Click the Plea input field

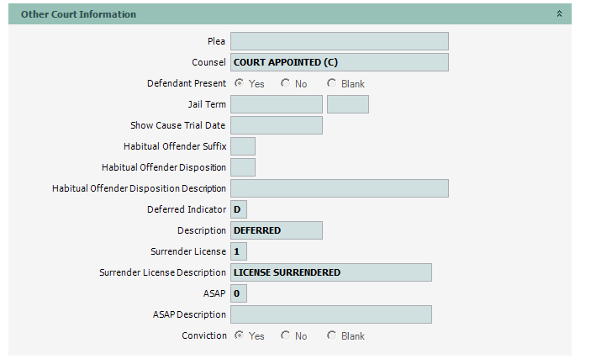pyautogui.click(x=339, y=41)
